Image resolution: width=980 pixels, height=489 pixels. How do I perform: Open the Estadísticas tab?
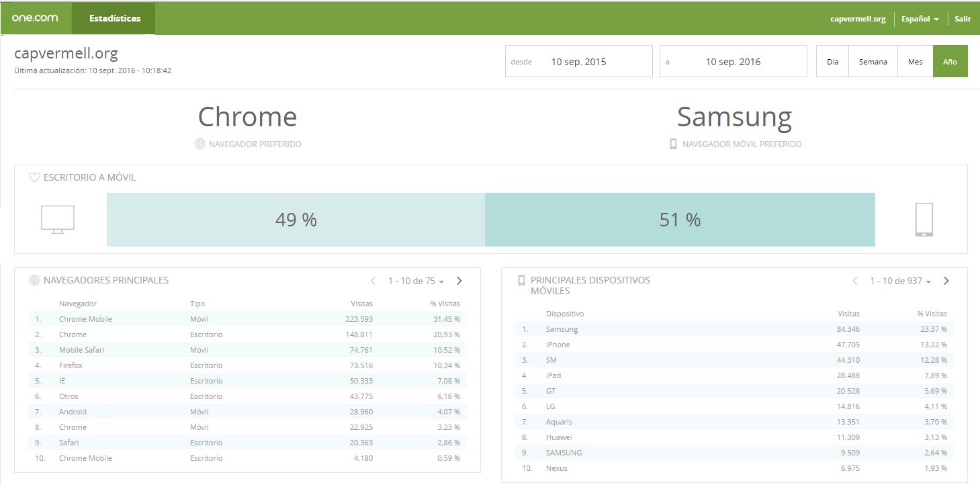(x=115, y=18)
